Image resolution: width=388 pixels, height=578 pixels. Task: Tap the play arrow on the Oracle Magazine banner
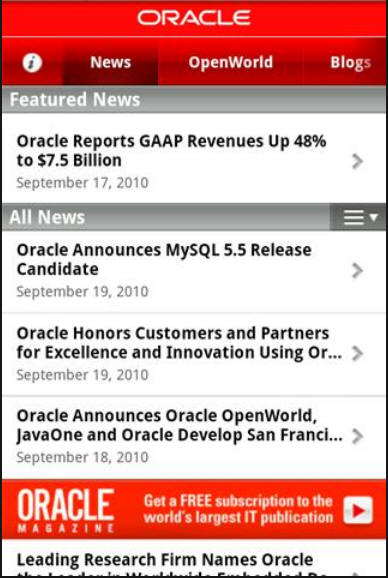coord(358,510)
